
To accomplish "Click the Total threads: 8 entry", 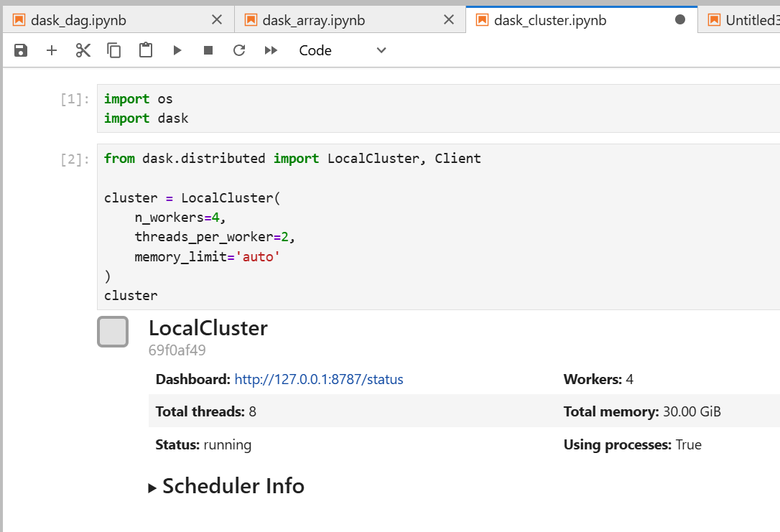I will 206,411.
